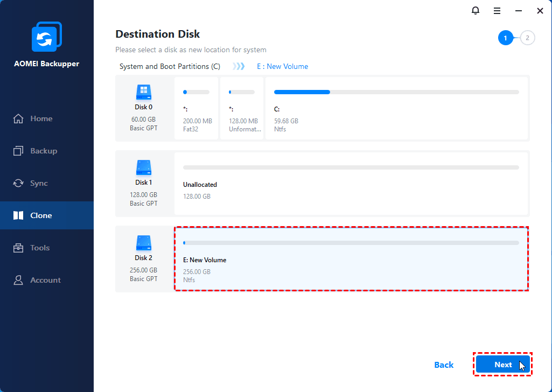
Task: Select the Unallocated 128.00 GB space
Action: 351,184
